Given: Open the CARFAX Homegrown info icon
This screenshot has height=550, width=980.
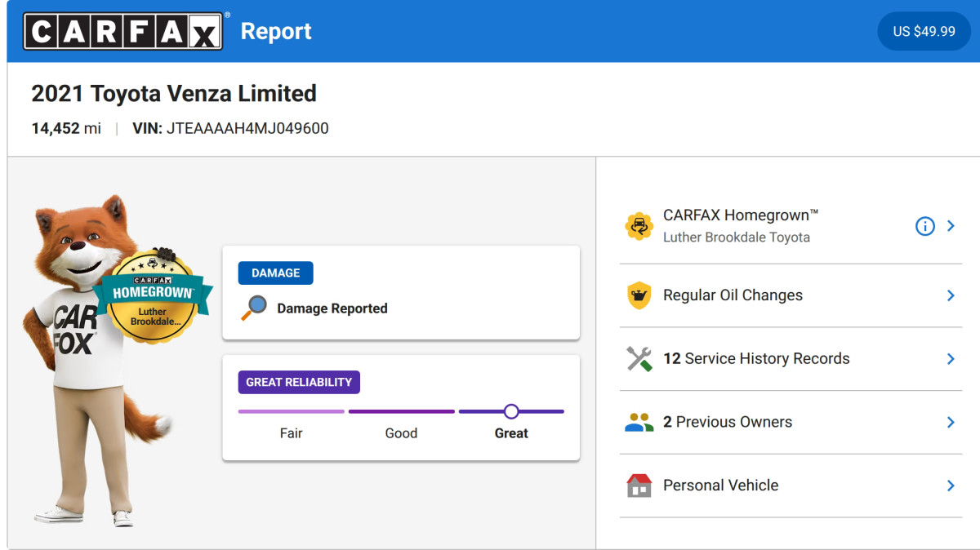Looking at the screenshot, I should point(924,226).
